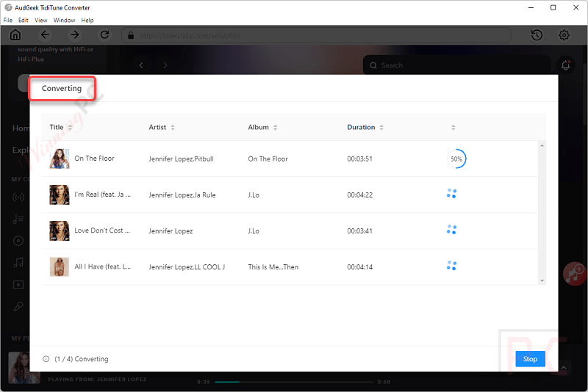Navigate back with the toolbar arrow
The width and height of the screenshot is (588, 392).
tap(45, 35)
